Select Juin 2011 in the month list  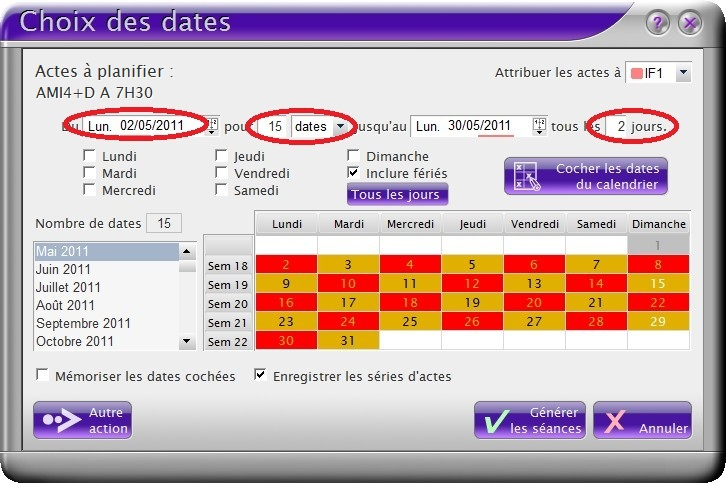click(63, 269)
